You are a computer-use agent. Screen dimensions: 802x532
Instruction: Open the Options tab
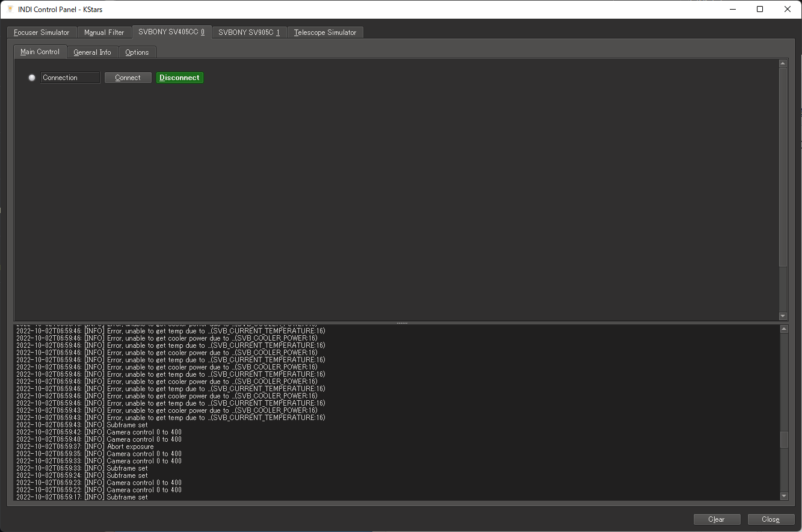[137, 52]
